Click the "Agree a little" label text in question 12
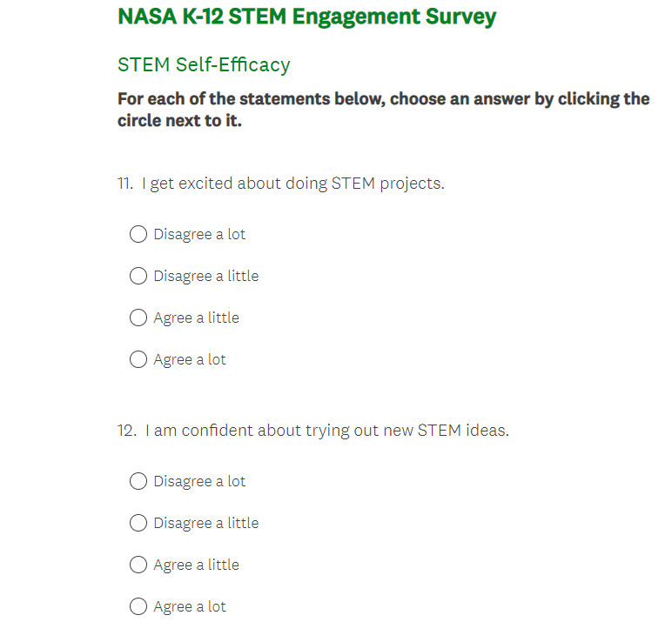The image size is (672, 642). [x=196, y=565]
